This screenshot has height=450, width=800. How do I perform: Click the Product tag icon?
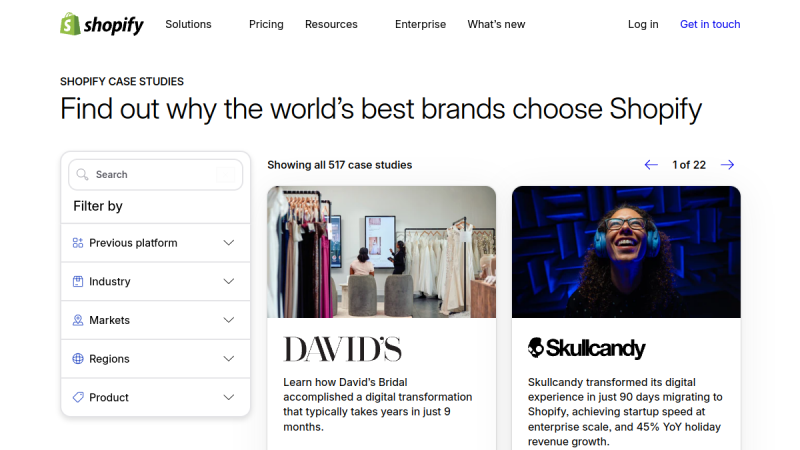[78, 397]
